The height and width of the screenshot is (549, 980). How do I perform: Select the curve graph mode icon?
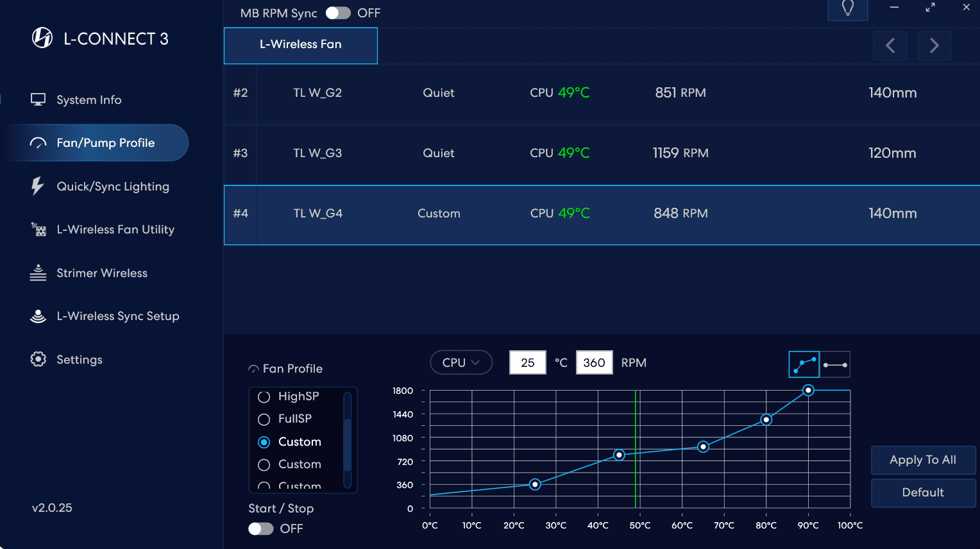(804, 364)
